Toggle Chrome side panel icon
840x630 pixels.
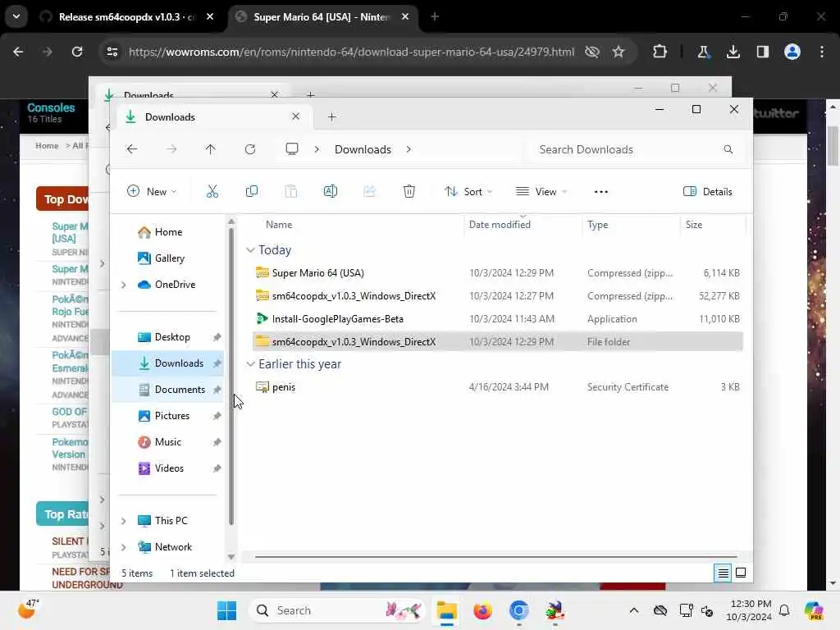(763, 52)
